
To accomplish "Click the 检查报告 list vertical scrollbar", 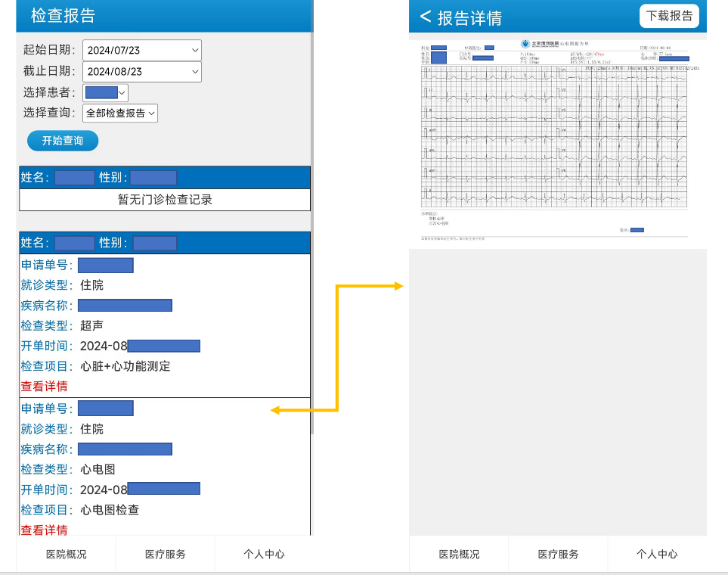I will click(x=313, y=227).
